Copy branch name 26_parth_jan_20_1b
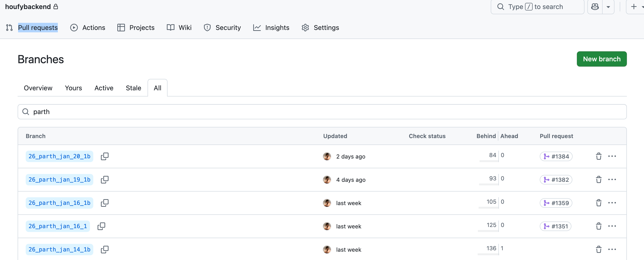 (104, 156)
